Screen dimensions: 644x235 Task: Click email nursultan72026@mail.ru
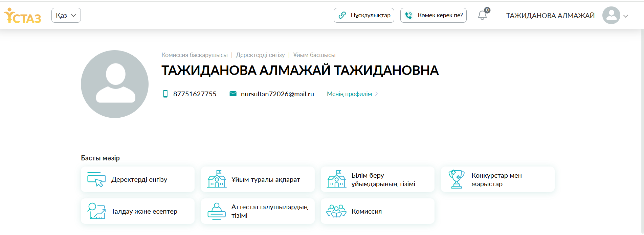click(277, 94)
